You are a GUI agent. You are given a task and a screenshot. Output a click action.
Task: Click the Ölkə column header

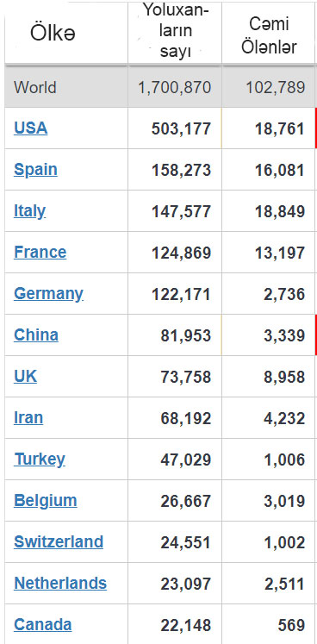53,34
